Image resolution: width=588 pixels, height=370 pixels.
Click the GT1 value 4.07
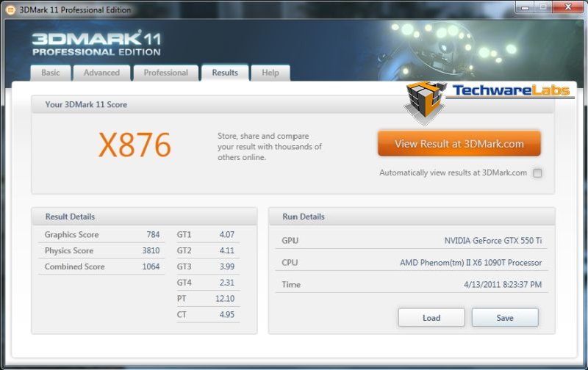(x=227, y=235)
